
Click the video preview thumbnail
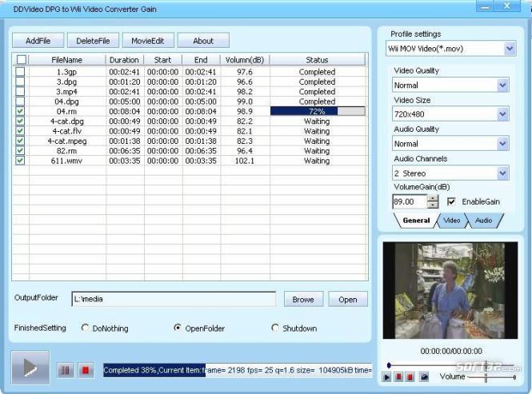pyautogui.click(x=450, y=290)
